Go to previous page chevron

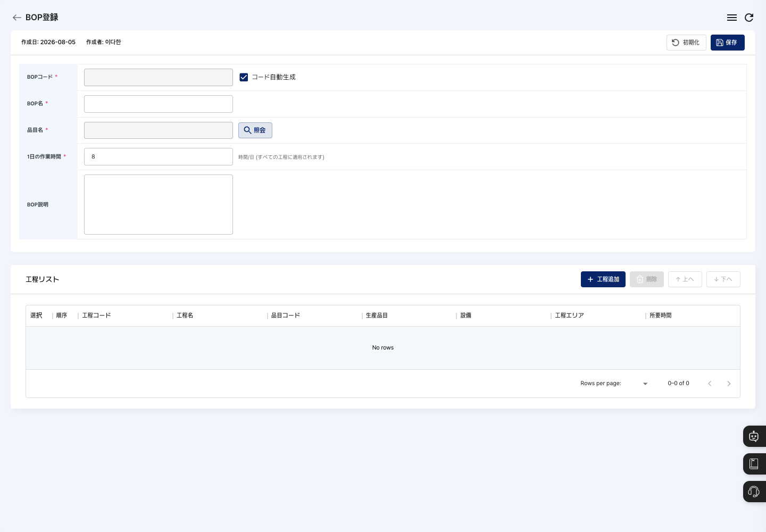click(x=710, y=384)
